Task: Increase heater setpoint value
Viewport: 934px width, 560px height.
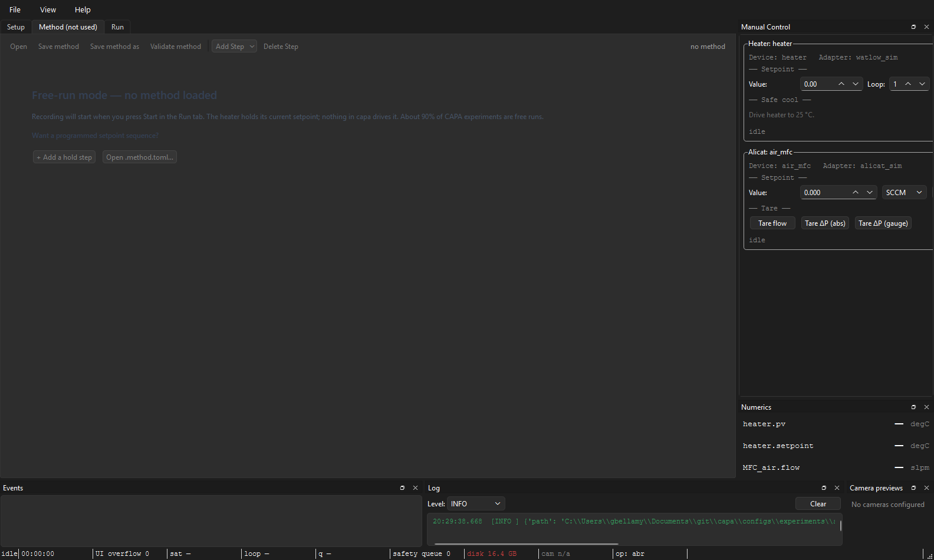Action: pyautogui.click(x=841, y=84)
